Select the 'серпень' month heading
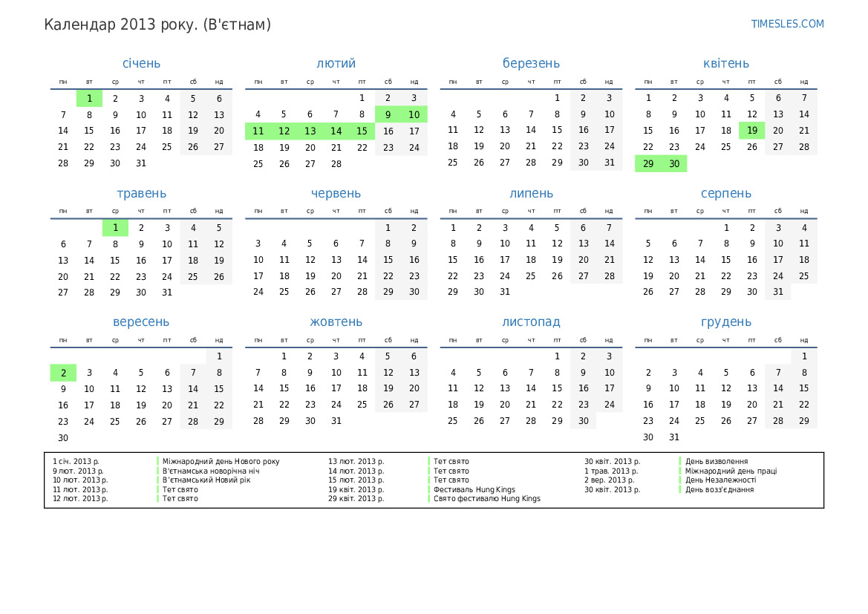The image size is (868, 614). (x=725, y=193)
